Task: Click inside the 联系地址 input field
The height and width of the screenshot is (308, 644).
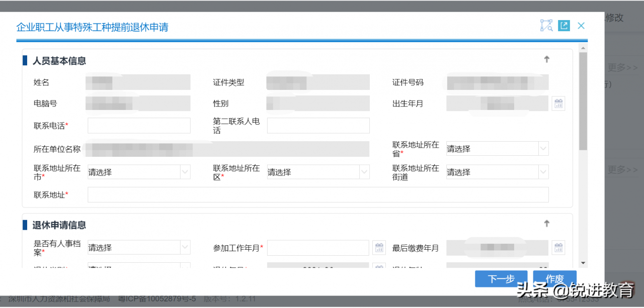Action: tap(317, 194)
